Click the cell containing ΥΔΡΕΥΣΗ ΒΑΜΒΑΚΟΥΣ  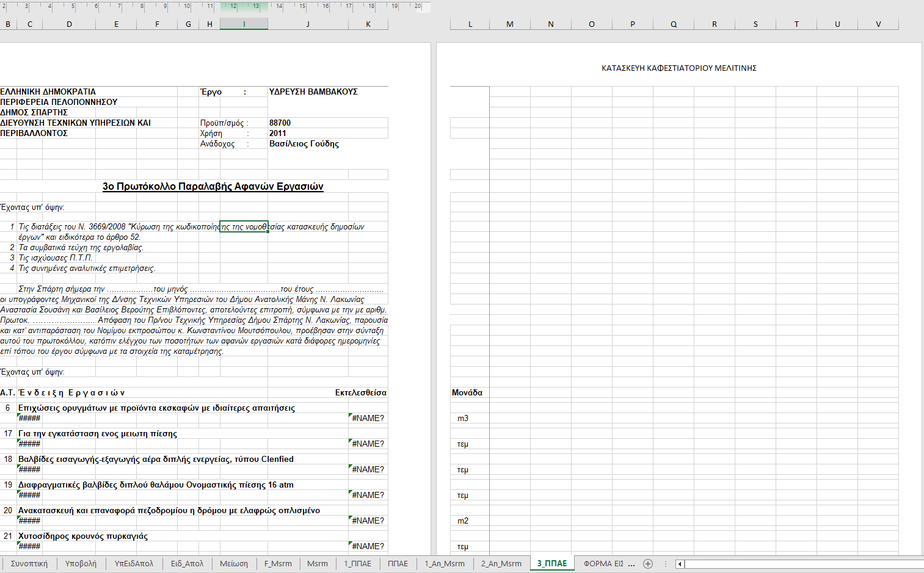pyautogui.click(x=313, y=92)
